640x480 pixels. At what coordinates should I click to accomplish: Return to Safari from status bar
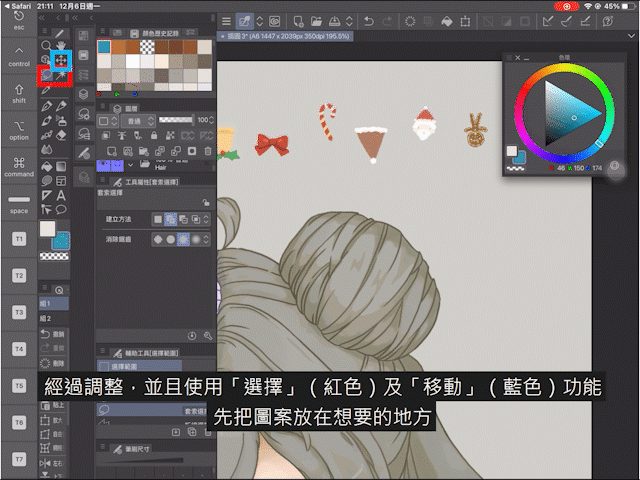(17, 6)
